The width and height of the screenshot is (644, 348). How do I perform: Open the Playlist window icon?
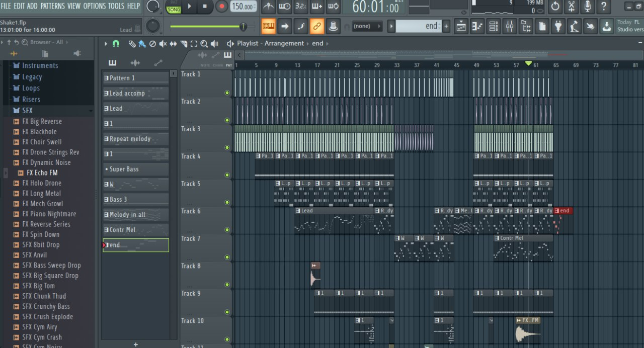(461, 26)
